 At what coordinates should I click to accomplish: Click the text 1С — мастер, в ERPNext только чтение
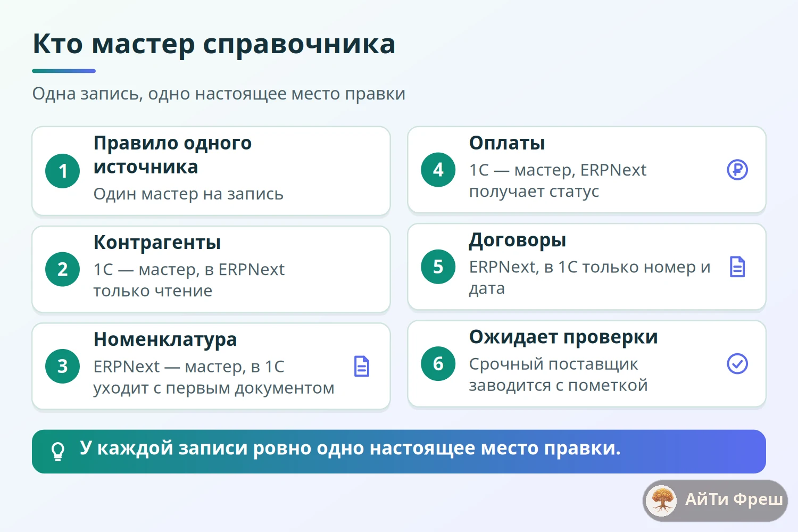[189, 280]
